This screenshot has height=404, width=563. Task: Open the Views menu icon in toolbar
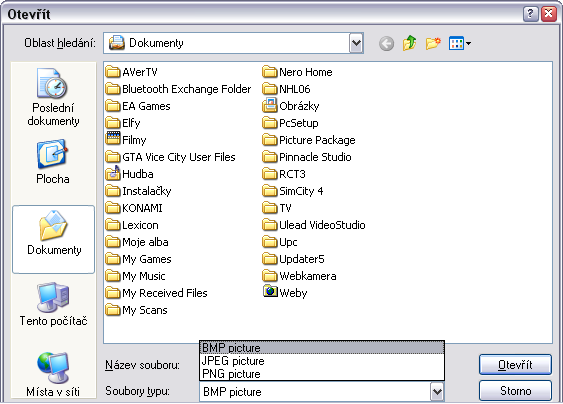(x=460, y=43)
